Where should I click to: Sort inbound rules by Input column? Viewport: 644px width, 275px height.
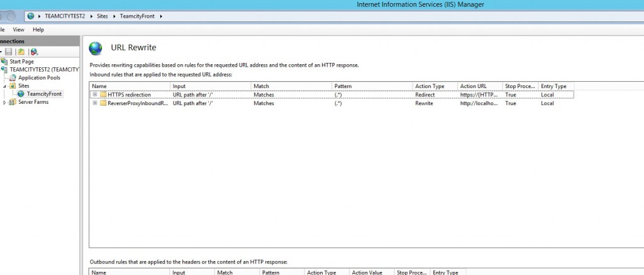(211, 86)
